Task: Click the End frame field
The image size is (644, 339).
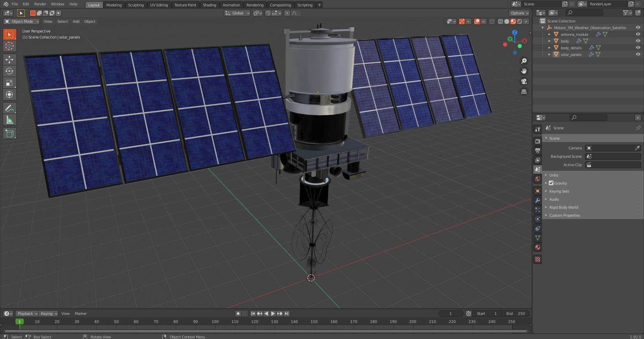Action: click(516, 314)
